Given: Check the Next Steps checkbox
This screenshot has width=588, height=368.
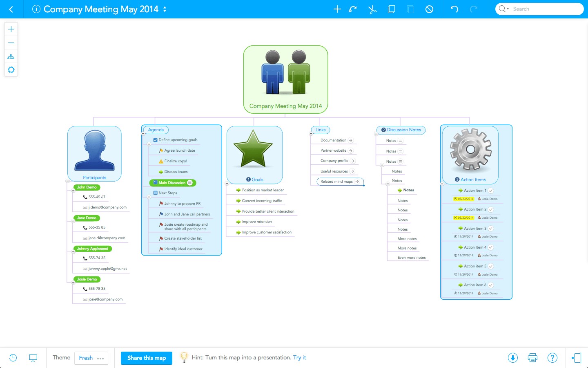Looking at the screenshot, I should pos(155,193).
